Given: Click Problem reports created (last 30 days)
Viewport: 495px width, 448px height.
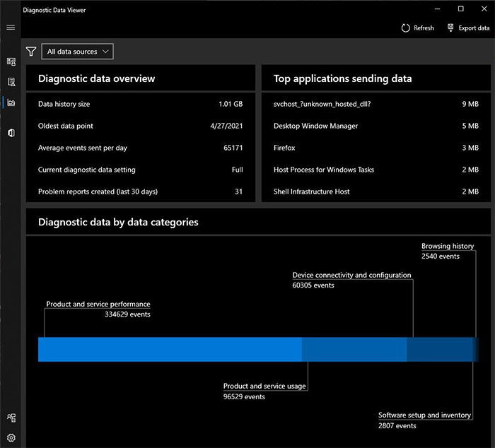Looking at the screenshot, I should click(98, 191).
